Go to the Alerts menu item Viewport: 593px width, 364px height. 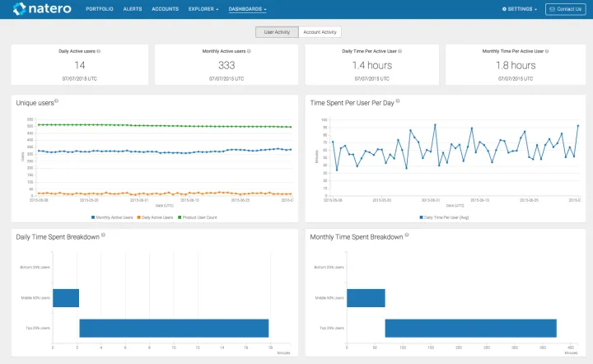[x=133, y=9]
